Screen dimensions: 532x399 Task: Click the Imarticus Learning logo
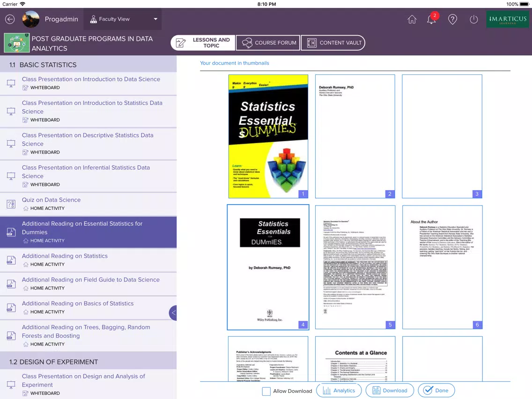507,19
